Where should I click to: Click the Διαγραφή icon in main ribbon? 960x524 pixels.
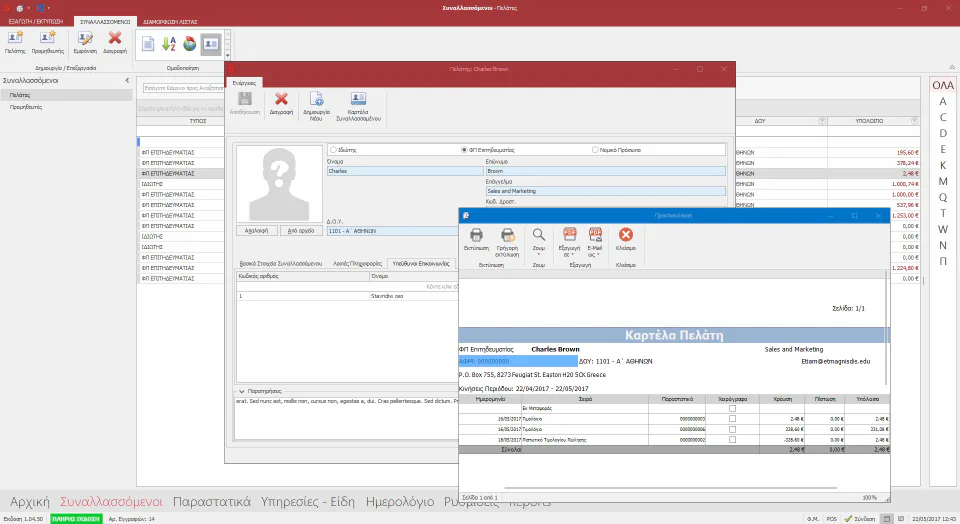coord(114,38)
